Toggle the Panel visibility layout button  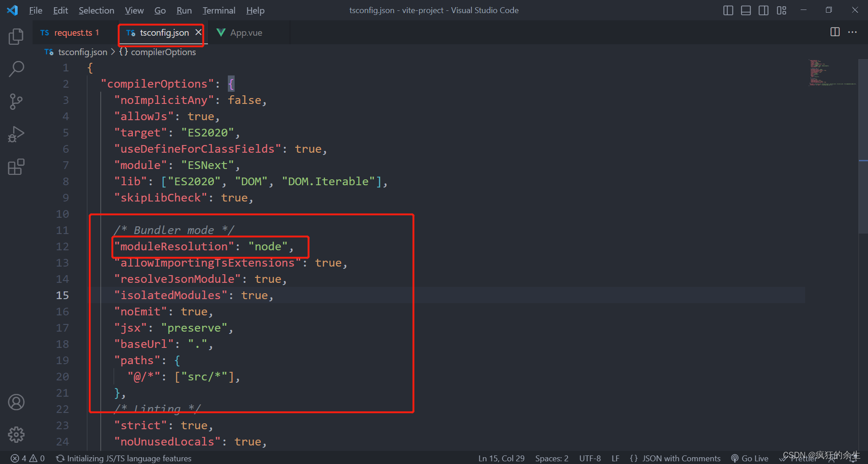(x=745, y=10)
